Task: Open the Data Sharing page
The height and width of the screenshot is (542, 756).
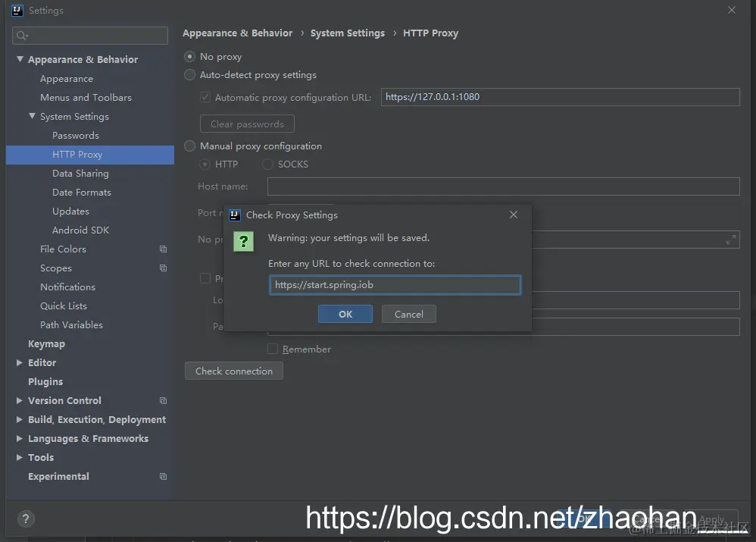Action: coord(80,174)
